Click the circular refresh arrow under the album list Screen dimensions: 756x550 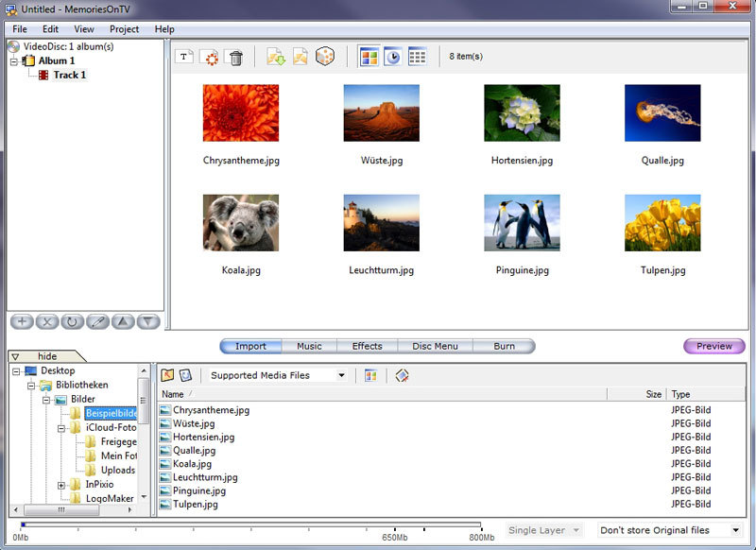[x=72, y=321]
